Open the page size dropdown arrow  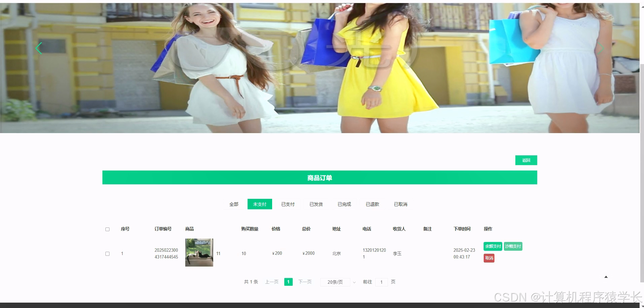(x=354, y=282)
